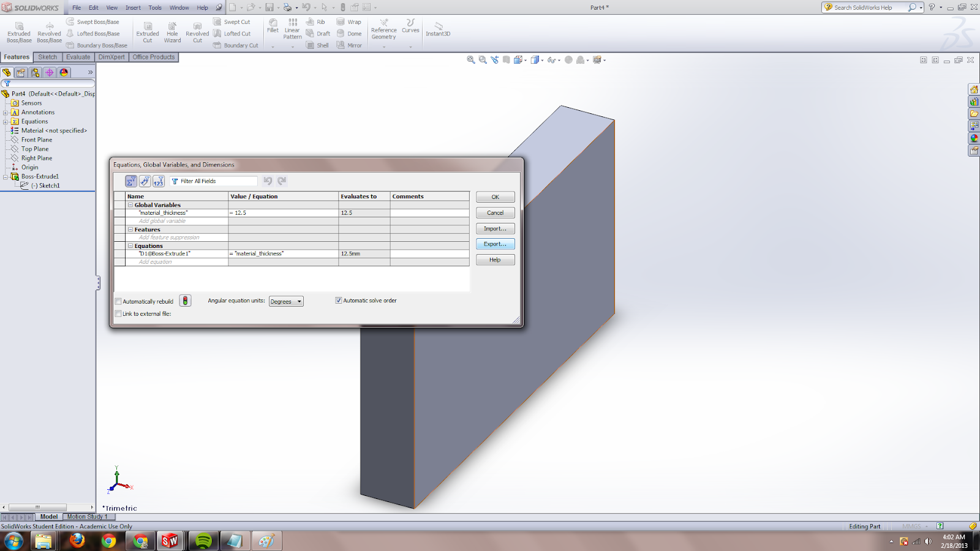
Task: Open the Angular equation units dropdown
Action: click(x=286, y=301)
